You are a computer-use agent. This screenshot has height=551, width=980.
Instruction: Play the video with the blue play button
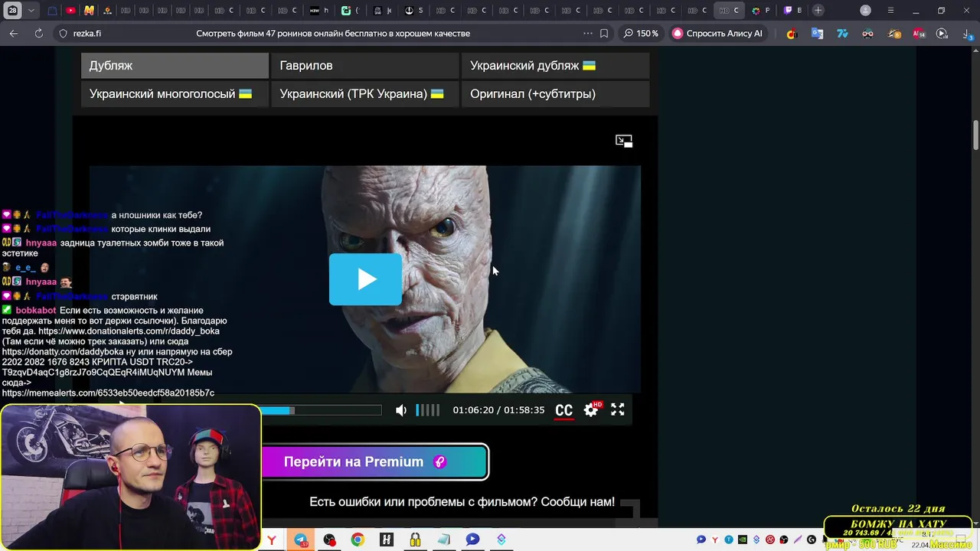click(x=365, y=279)
